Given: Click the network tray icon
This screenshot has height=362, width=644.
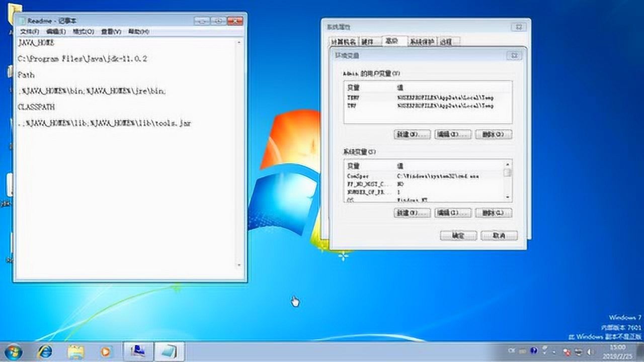Looking at the screenshot, I should [x=579, y=351].
